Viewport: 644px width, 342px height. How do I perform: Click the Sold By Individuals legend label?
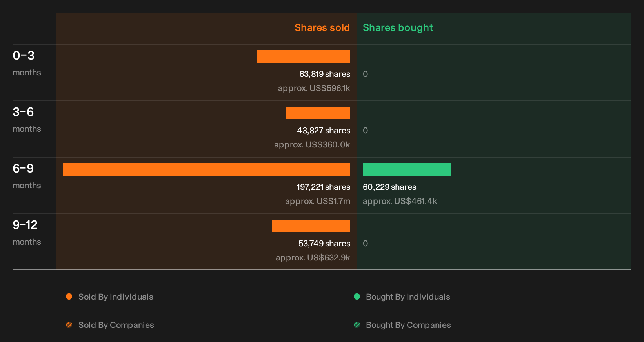click(x=116, y=297)
